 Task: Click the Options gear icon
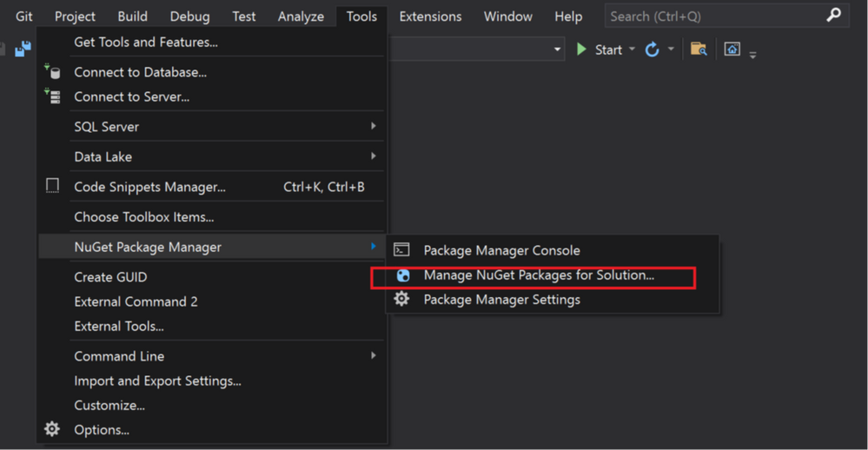click(52, 429)
